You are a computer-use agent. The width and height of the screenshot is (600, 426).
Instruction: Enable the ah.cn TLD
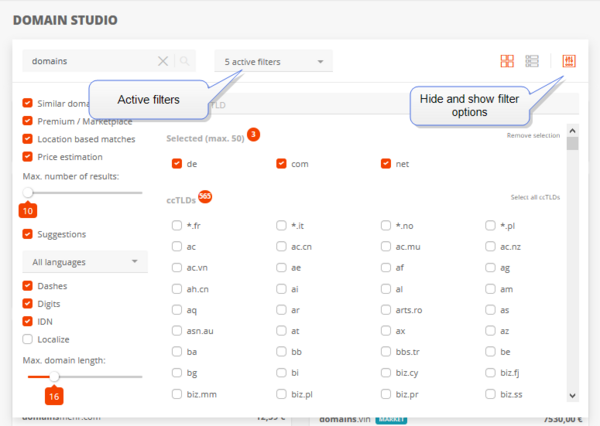[x=177, y=289]
